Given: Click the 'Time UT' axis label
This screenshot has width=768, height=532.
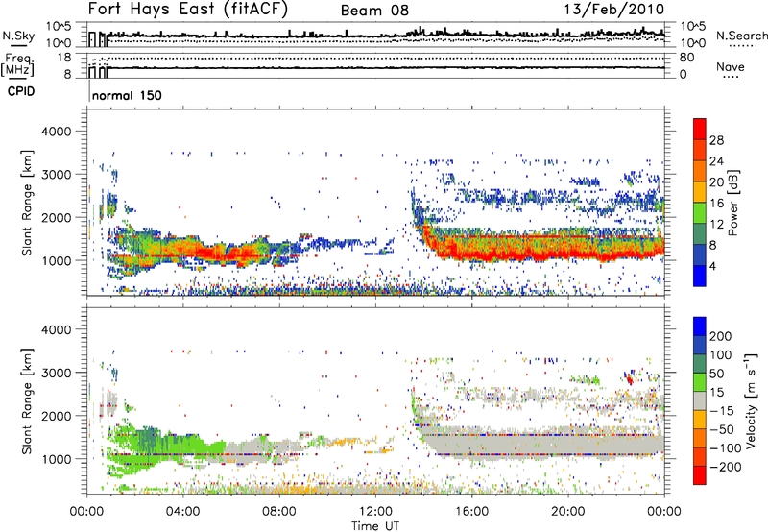Looking at the screenshot, I should [x=375, y=526].
